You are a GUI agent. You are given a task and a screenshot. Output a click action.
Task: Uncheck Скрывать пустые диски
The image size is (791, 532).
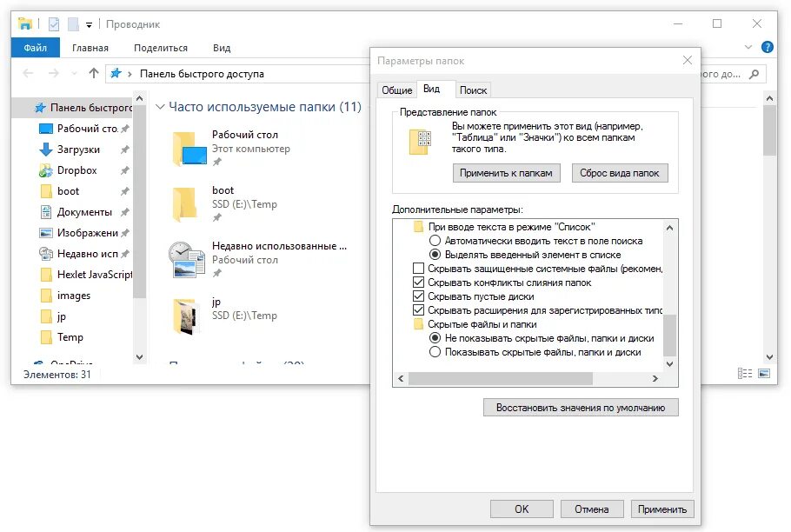(418, 296)
